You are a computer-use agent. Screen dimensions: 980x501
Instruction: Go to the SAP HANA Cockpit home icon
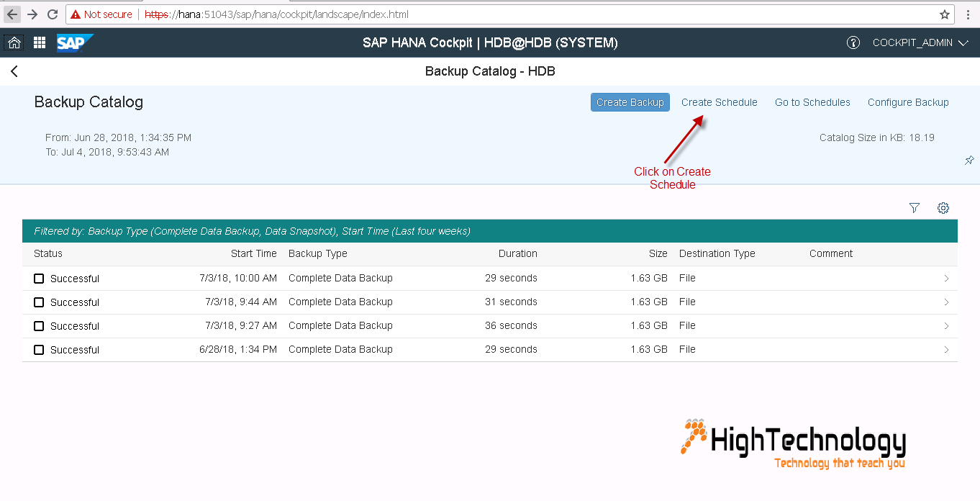14,42
